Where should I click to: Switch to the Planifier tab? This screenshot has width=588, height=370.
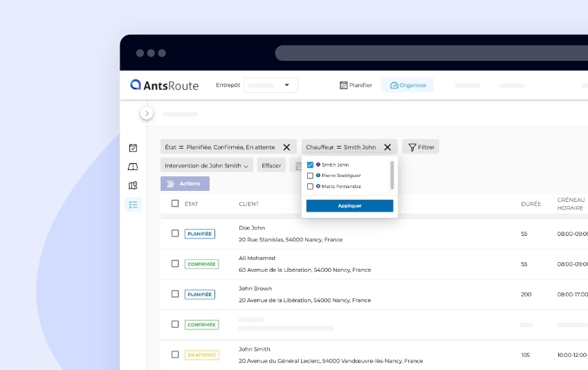356,85
